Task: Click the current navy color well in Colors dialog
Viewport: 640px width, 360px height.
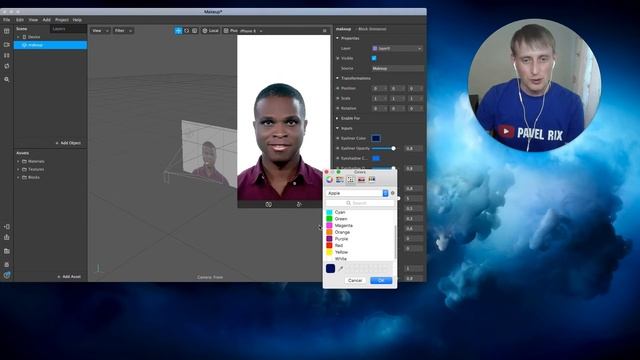Action: (x=331, y=269)
